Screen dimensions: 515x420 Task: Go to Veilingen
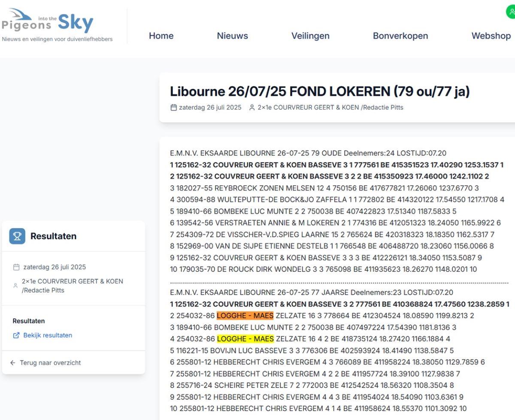[x=310, y=36]
